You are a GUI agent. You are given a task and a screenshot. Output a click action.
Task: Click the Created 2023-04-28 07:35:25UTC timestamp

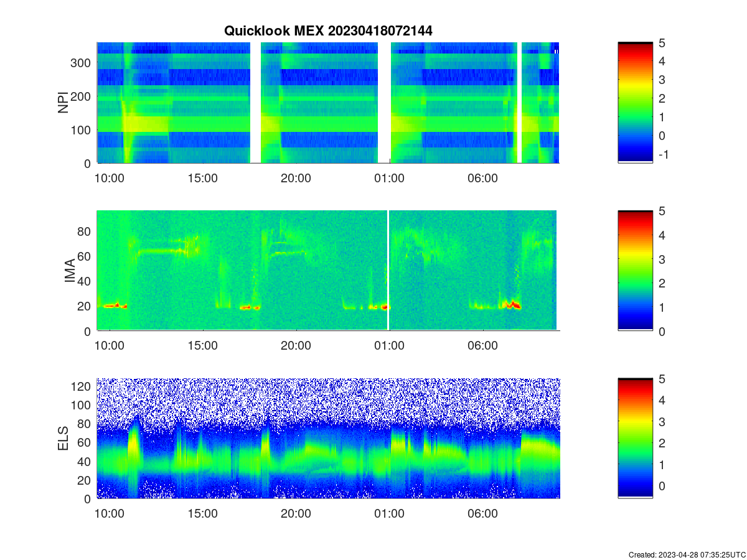tap(687, 554)
